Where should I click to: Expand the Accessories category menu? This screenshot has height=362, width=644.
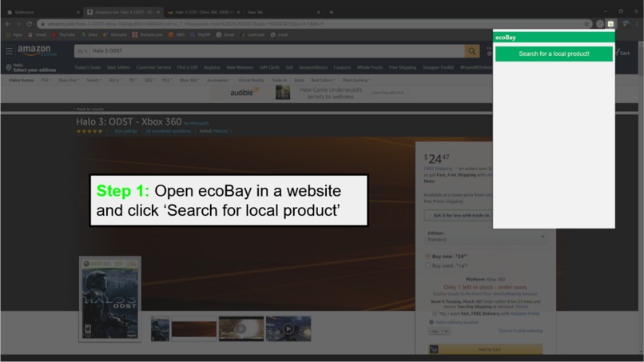point(218,80)
